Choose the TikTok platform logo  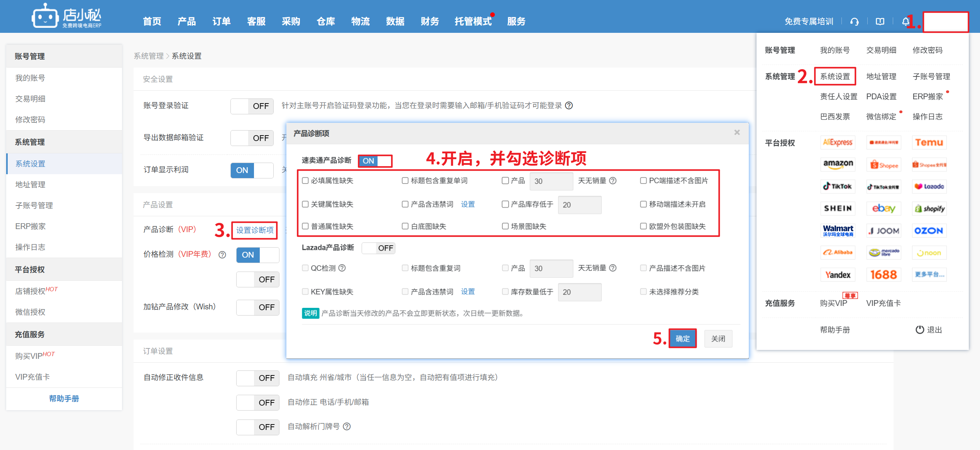[838, 187]
